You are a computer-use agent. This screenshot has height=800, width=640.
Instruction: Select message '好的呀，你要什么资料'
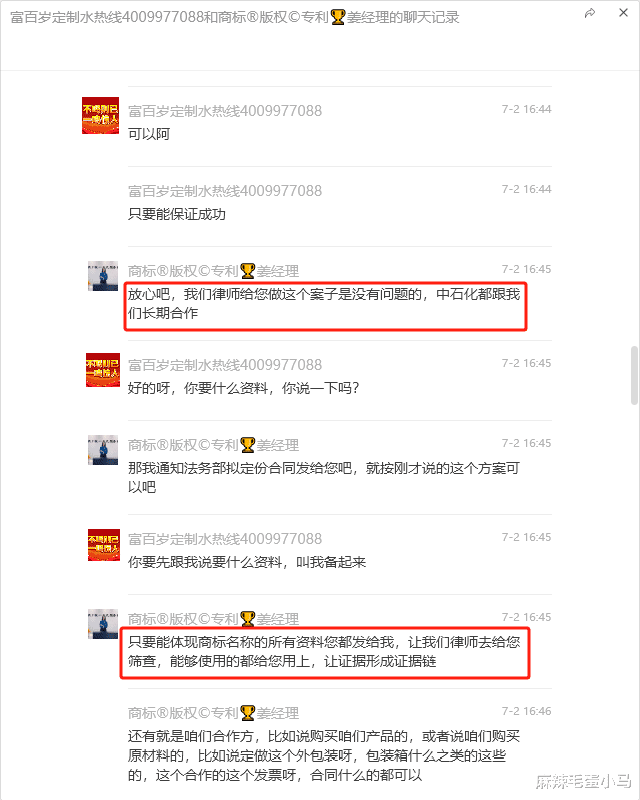[x=243, y=388]
